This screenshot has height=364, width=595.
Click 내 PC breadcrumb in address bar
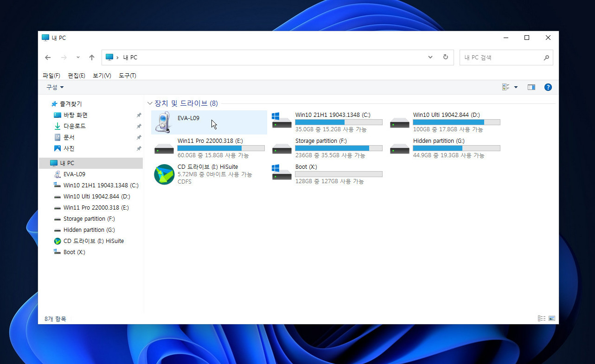(x=130, y=57)
